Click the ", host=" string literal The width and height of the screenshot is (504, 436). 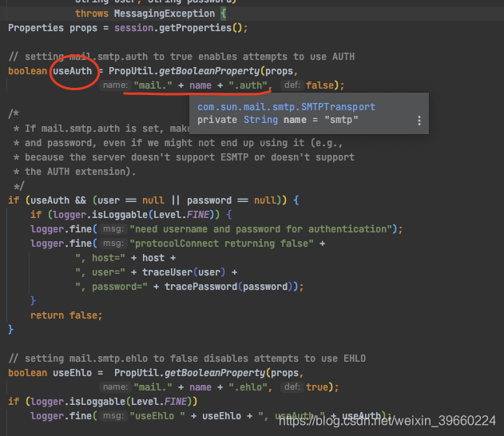point(100,258)
